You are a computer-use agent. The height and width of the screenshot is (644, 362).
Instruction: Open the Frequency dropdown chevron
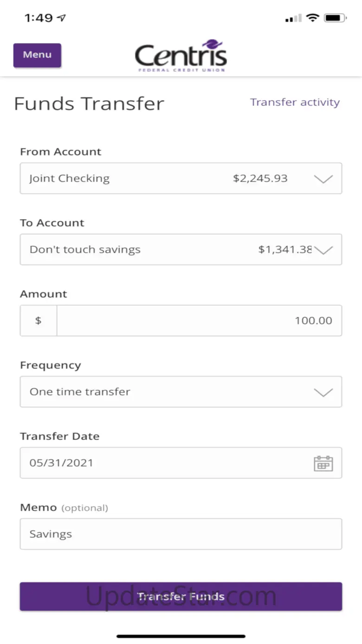(x=323, y=392)
